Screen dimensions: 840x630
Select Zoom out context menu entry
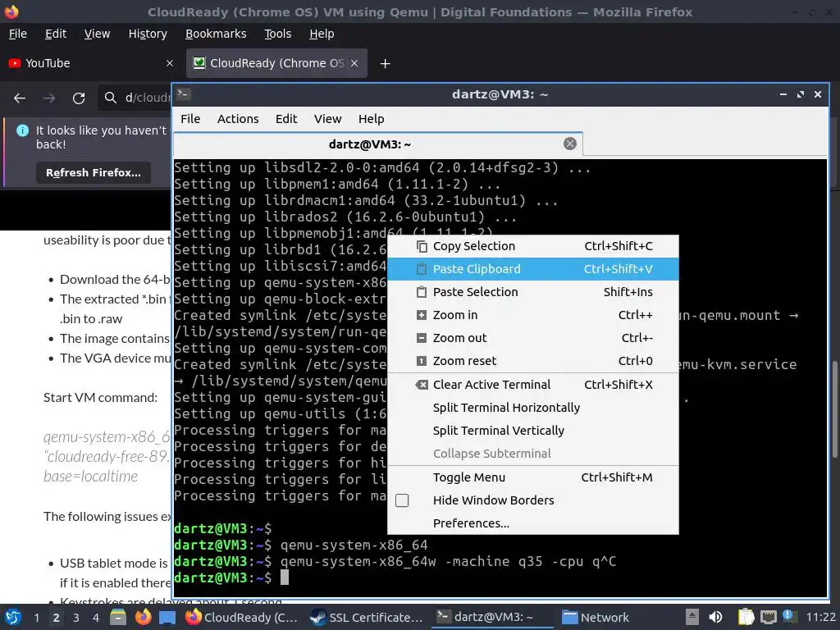533,338
